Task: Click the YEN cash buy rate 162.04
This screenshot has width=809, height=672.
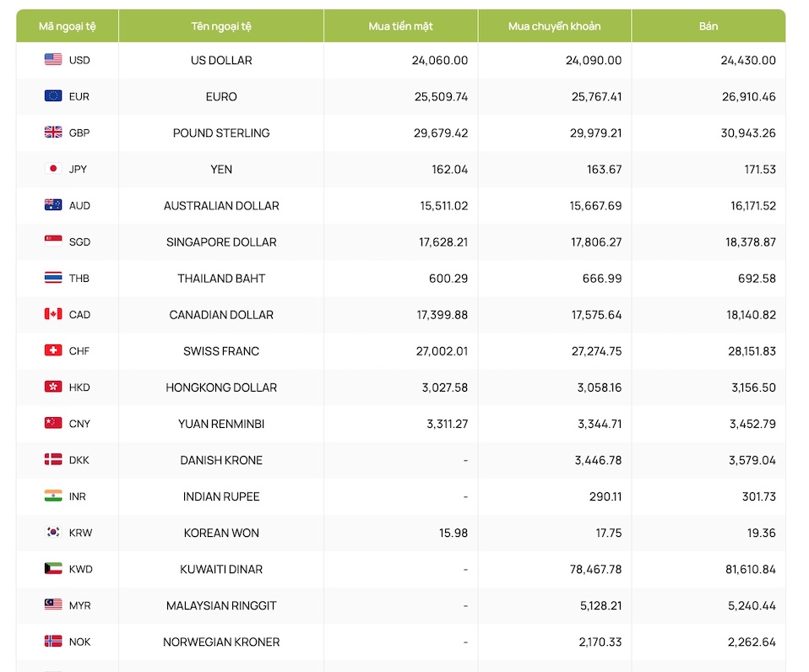Action: (449, 169)
